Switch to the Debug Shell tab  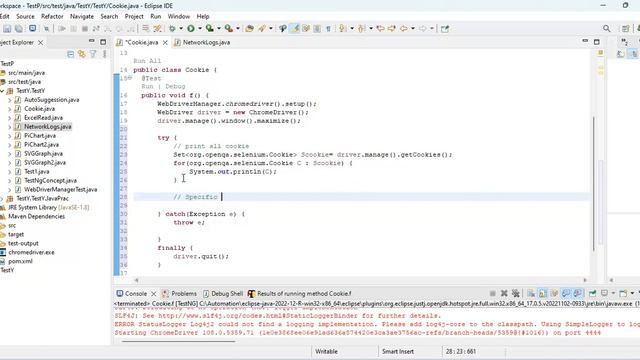[x=223, y=293]
